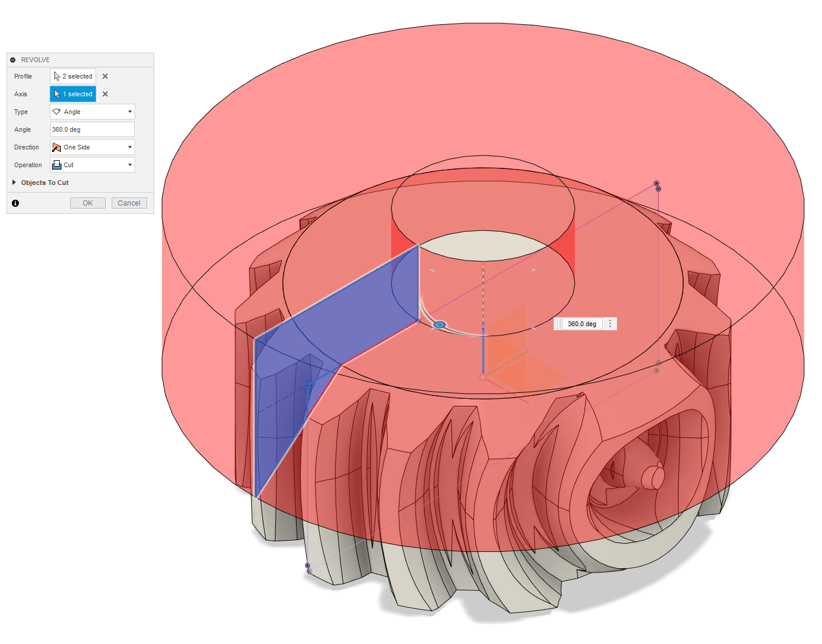Clear the Axis selection with the X
The width and height of the screenshot is (822, 644).
point(105,93)
